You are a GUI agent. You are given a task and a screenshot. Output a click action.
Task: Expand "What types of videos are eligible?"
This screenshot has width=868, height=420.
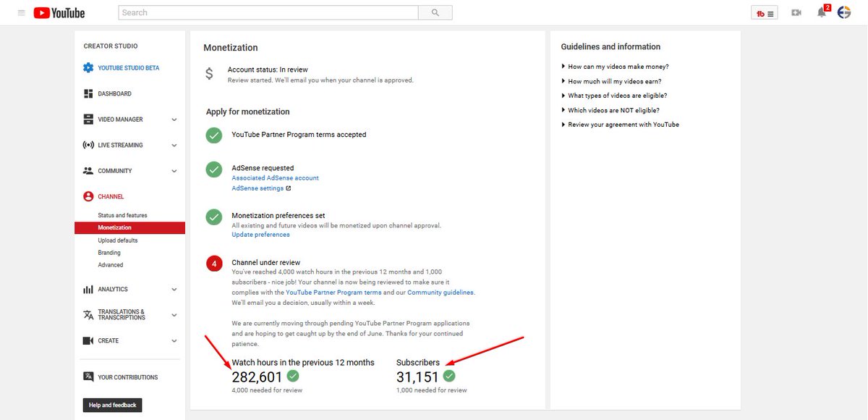pyautogui.click(x=614, y=96)
